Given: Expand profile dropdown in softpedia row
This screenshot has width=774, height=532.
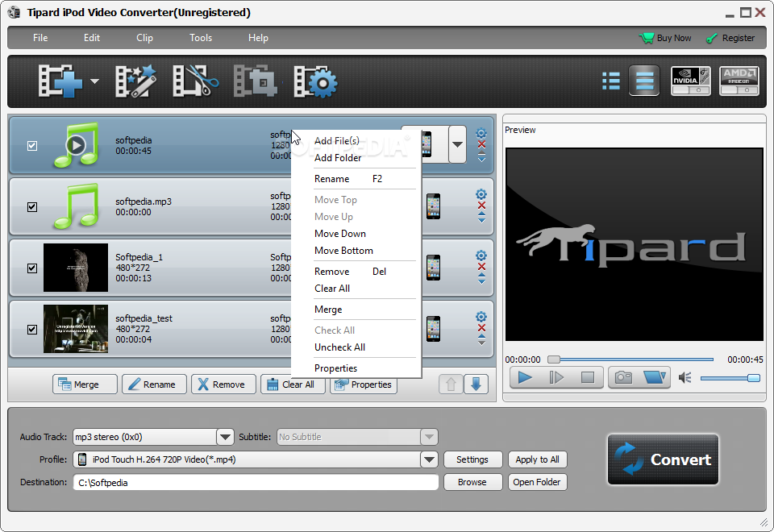Looking at the screenshot, I should point(458,144).
